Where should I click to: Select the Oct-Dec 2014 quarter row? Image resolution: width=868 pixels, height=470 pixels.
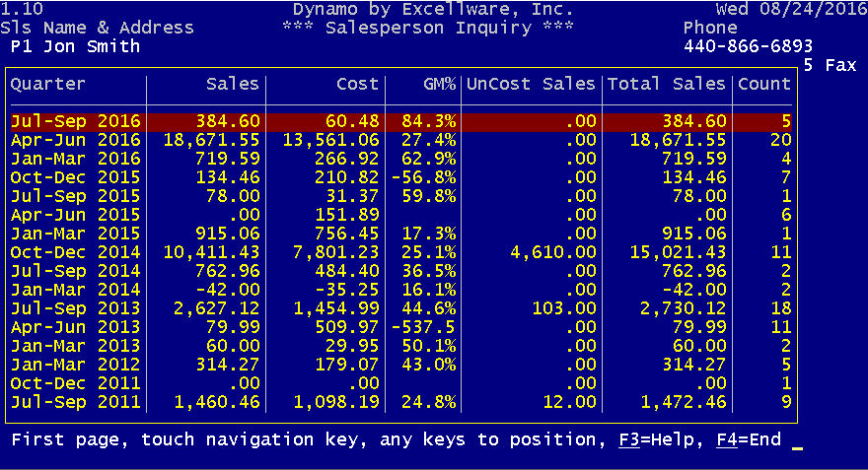click(401, 252)
